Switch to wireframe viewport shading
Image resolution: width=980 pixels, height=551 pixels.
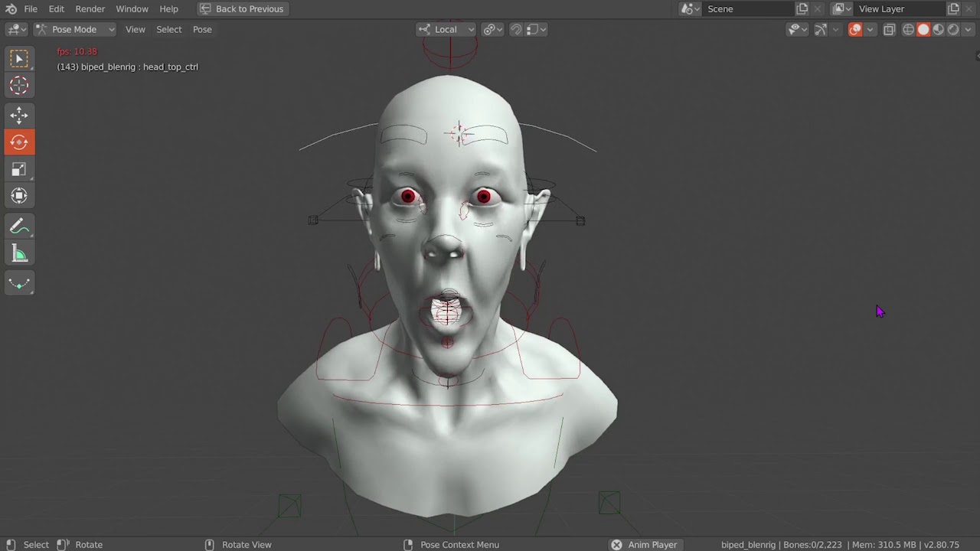909,29
